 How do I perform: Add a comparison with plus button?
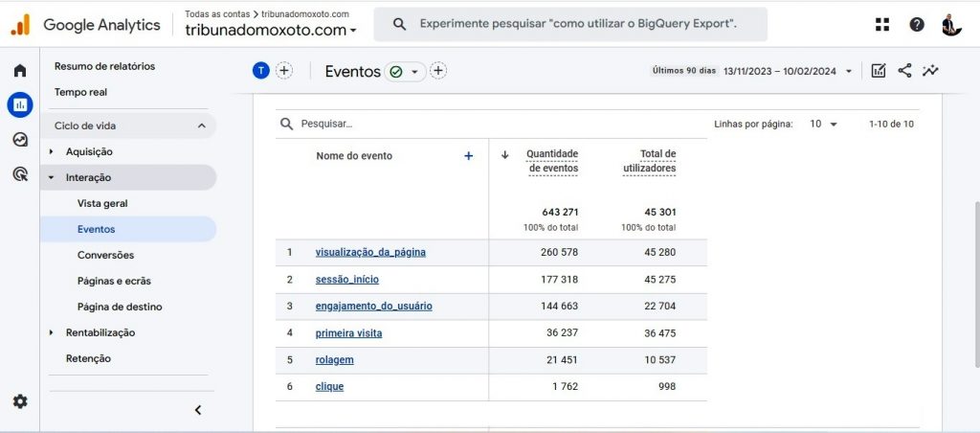point(284,70)
